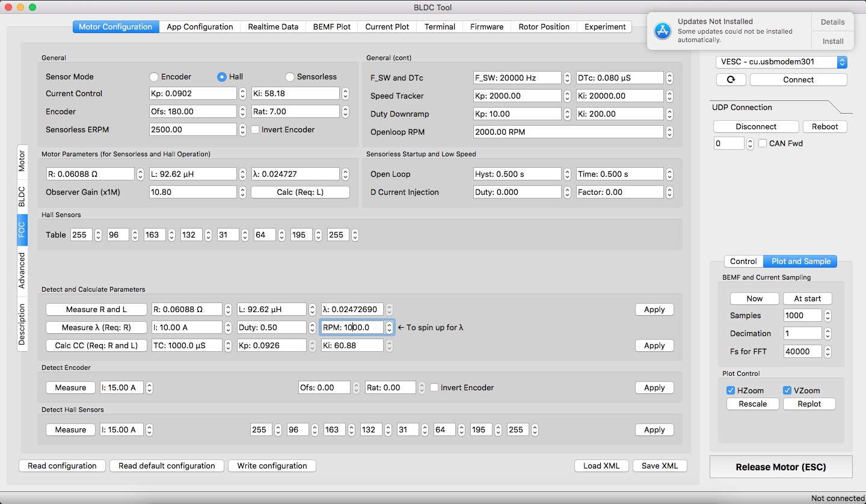Uncheck the HZoom option
The height and width of the screenshot is (504, 866).
pyautogui.click(x=731, y=390)
